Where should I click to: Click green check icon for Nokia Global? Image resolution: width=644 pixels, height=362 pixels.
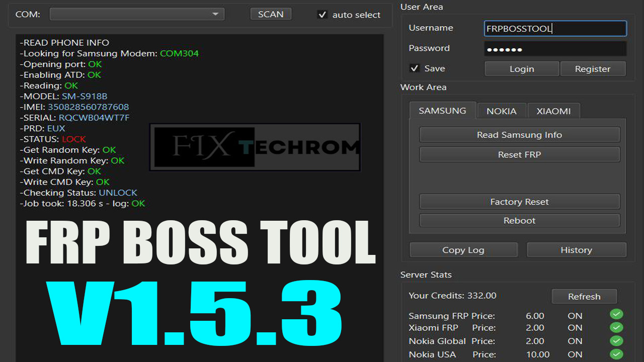(x=616, y=341)
